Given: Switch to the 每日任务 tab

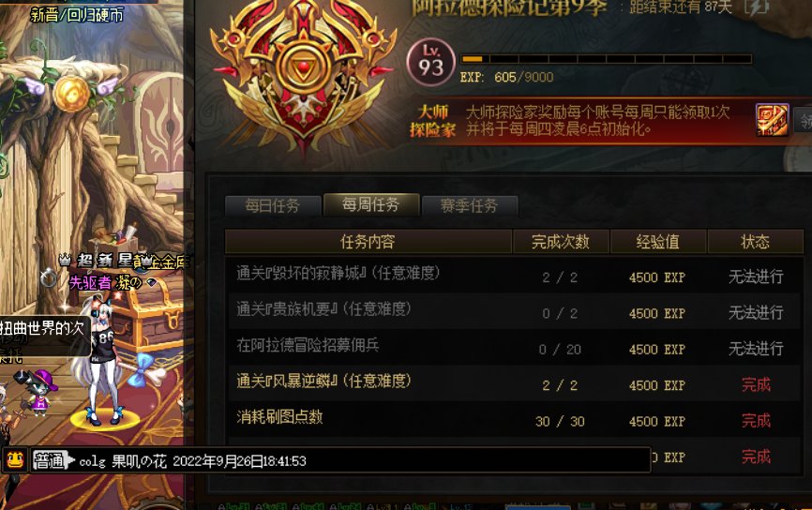Looking at the screenshot, I should tap(273, 205).
